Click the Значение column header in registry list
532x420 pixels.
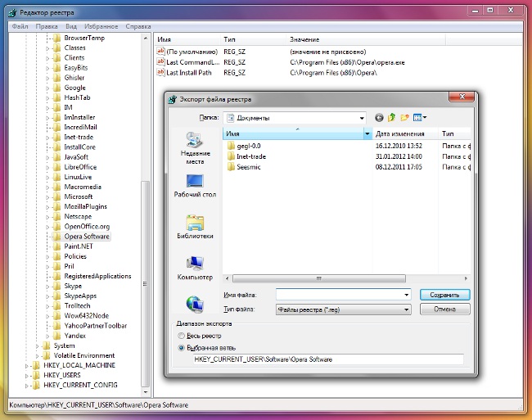[x=366, y=39]
